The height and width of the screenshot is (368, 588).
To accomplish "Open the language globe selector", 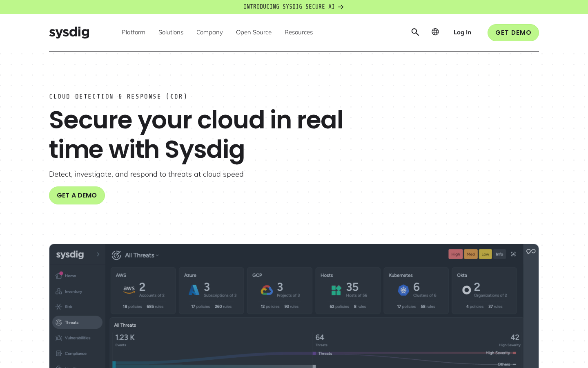I will tap(435, 32).
